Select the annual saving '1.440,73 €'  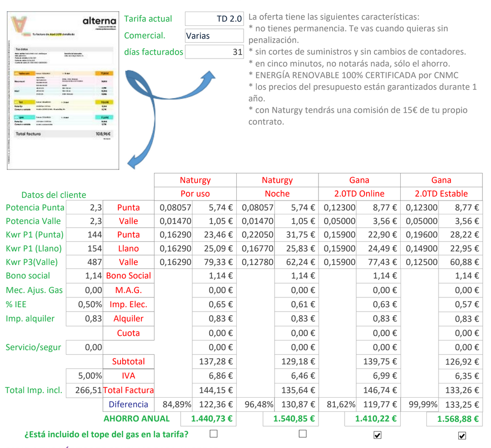tap(209, 419)
